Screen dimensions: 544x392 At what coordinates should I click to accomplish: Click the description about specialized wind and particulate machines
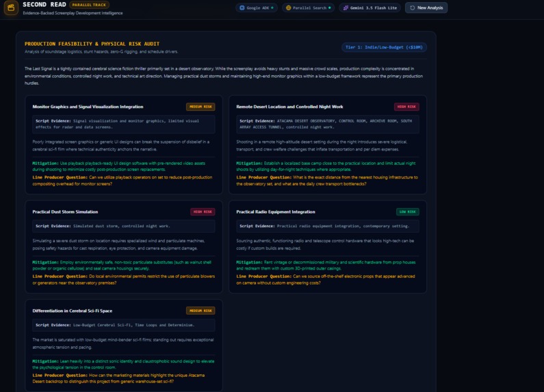pos(118,244)
